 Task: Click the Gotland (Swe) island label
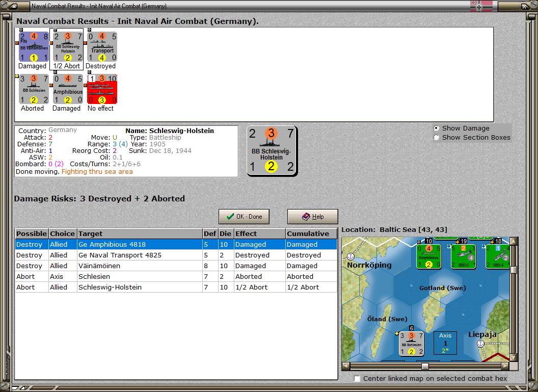pyautogui.click(x=442, y=288)
